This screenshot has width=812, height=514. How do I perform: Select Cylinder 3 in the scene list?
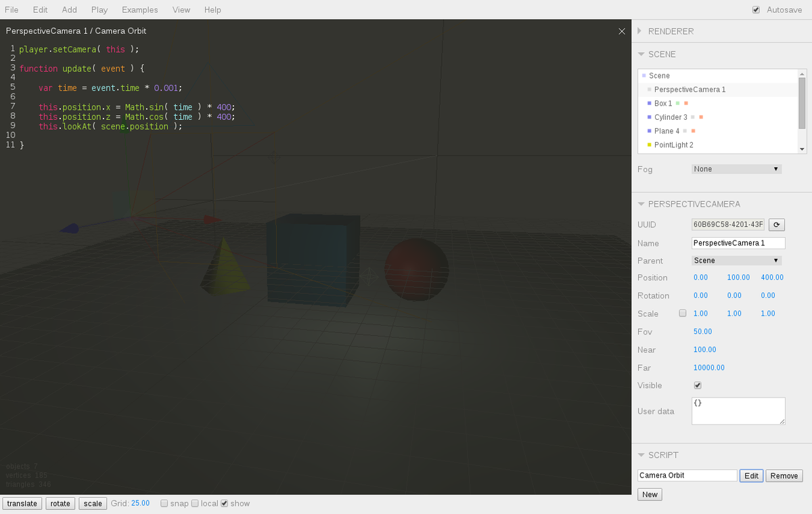[718, 117]
